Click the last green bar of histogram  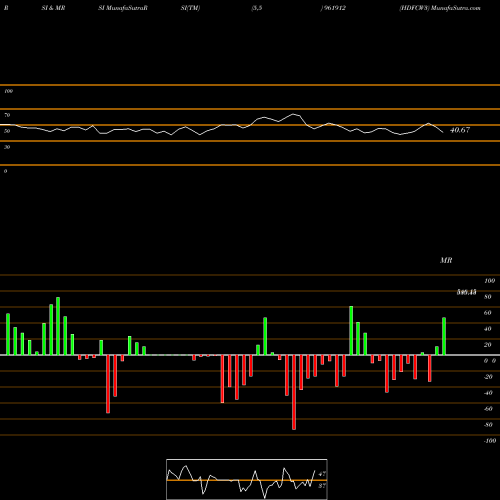coord(444,336)
